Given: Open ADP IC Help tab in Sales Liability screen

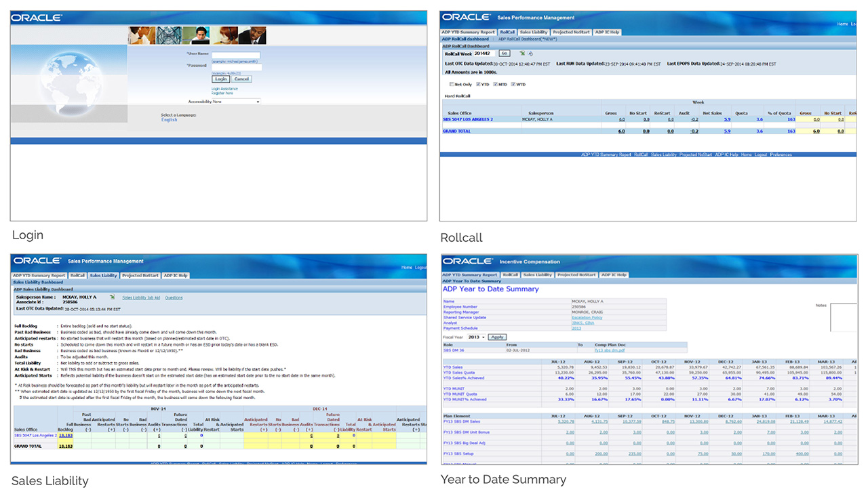Looking at the screenshot, I should [176, 276].
